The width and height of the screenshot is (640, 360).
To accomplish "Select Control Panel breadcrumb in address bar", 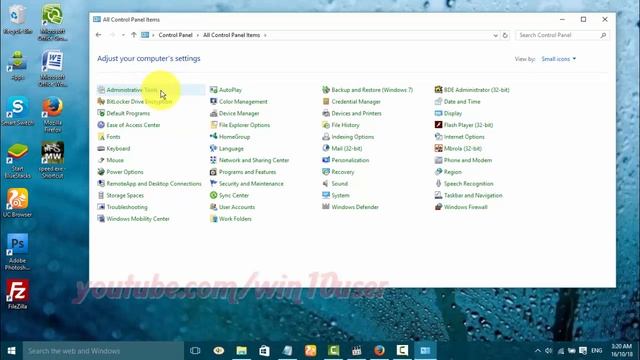I will pyautogui.click(x=176, y=36).
